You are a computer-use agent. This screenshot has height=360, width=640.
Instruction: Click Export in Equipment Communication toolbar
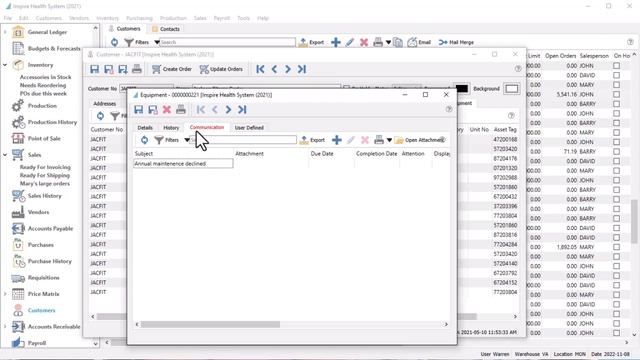[313, 140]
